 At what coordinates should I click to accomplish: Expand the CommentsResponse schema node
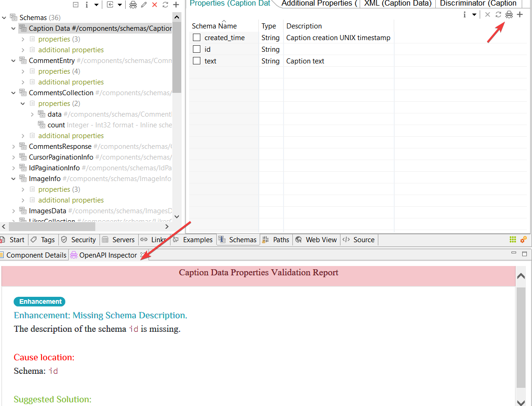coord(14,147)
